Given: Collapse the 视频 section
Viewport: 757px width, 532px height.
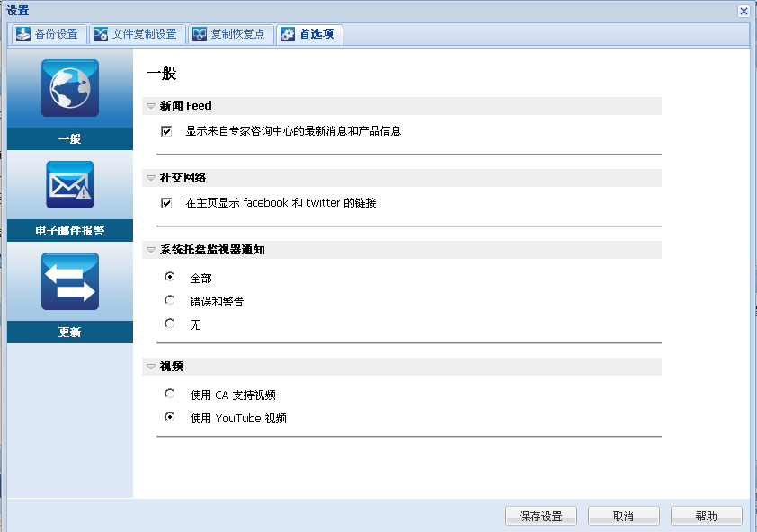Looking at the screenshot, I should point(149,366).
